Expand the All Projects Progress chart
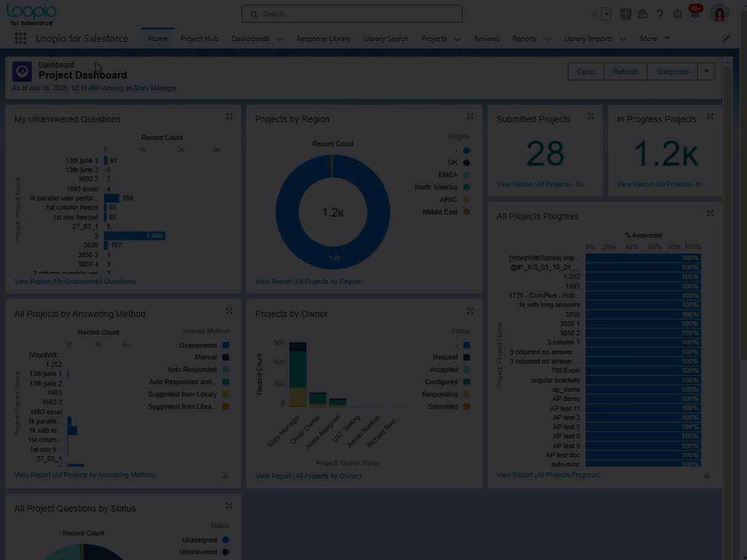747x560 pixels. (x=710, y=214)
